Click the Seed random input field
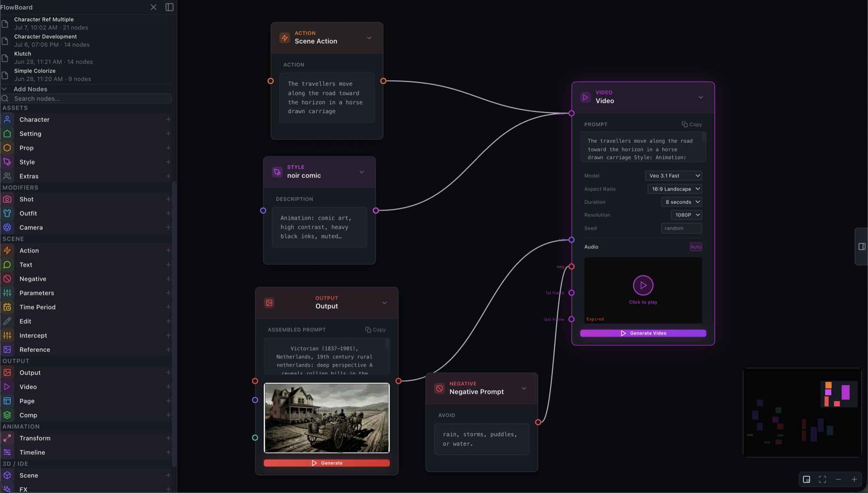 point(681,228)
